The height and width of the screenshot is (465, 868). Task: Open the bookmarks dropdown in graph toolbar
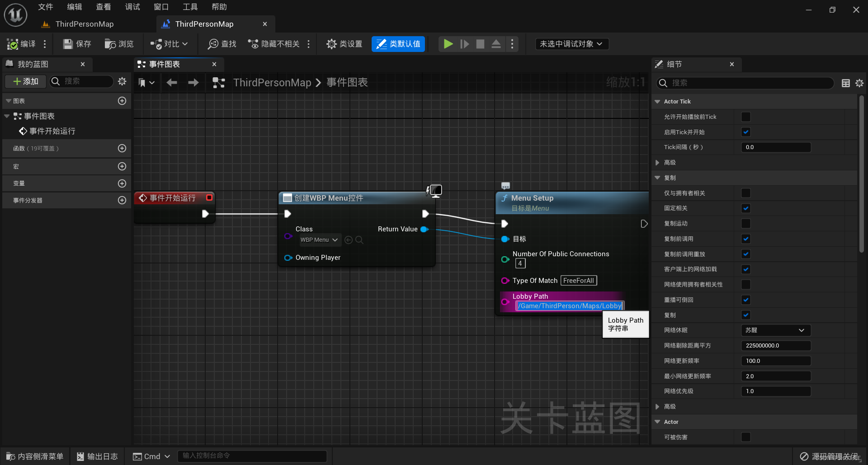pyautogui.click(x=146, y=82)
